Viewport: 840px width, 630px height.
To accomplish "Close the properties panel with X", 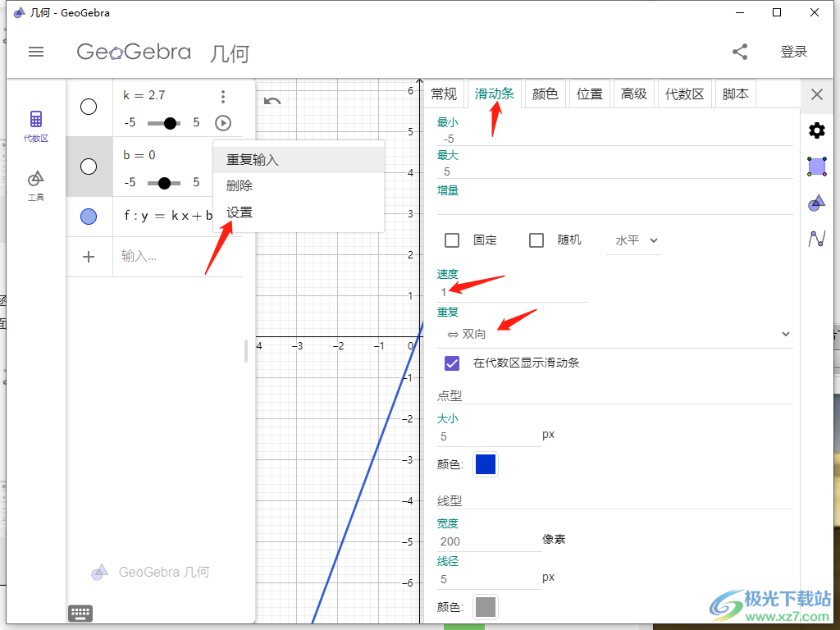I will pos(817,95).
